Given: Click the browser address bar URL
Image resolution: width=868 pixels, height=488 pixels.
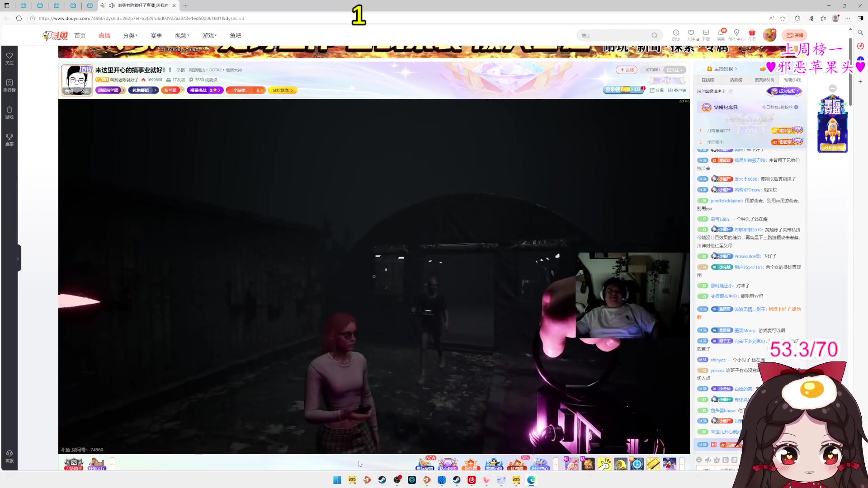Looking at the screenshot, I should pyautogui.click(x=141, y=18).
